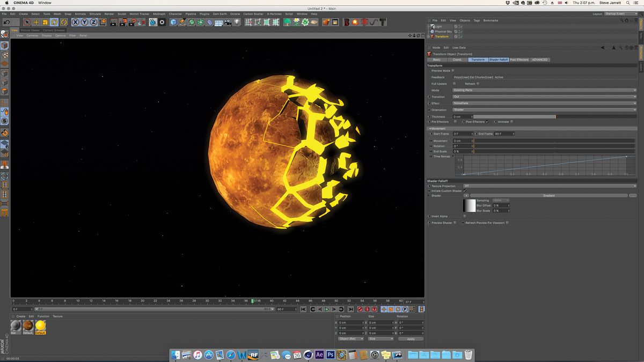Click the Play button in the timeline
Screen dimensions: 644x362
327,309
